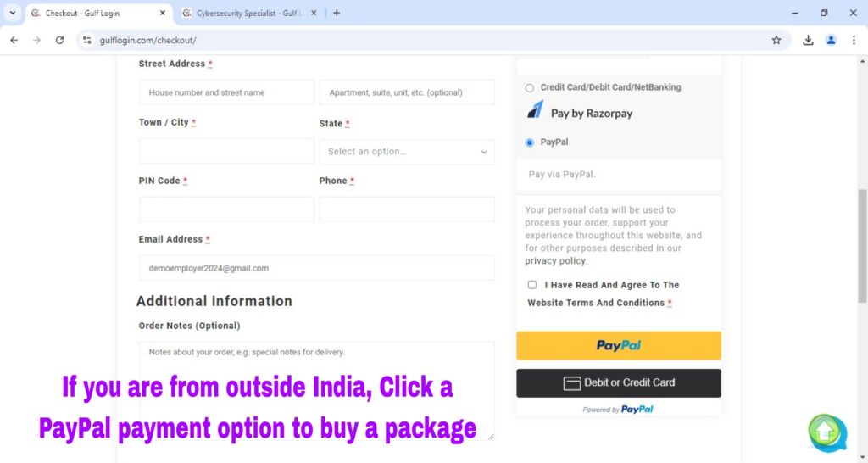This screenshot has height=463, width=868.
Task: Select the PayPal payment radio button
Action: [x=530, y=142]
